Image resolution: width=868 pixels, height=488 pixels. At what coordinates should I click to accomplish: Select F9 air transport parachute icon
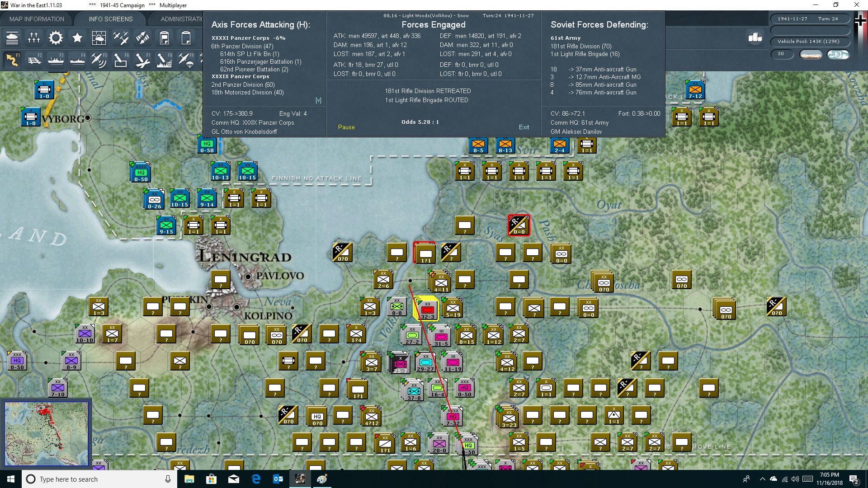pos(186,60)
